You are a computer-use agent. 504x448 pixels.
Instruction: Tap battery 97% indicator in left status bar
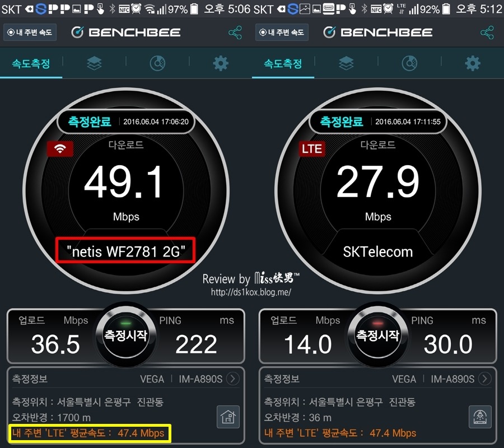[183, 9]
